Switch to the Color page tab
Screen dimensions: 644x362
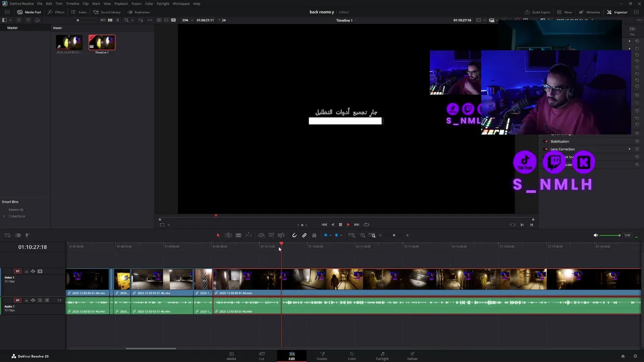pyautogui.click(x=352, y=356)
